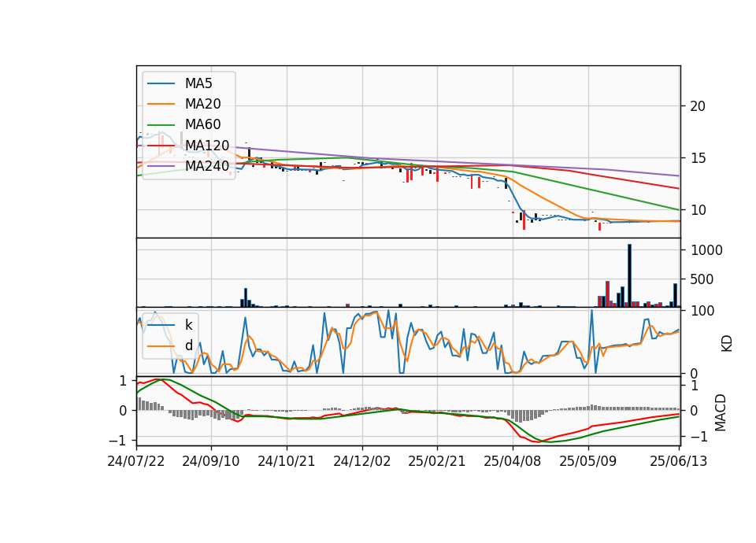Click the MACD left-axis value 1
Image resolution: width=756 pixels, height=543 pixels.
point(123,381)
